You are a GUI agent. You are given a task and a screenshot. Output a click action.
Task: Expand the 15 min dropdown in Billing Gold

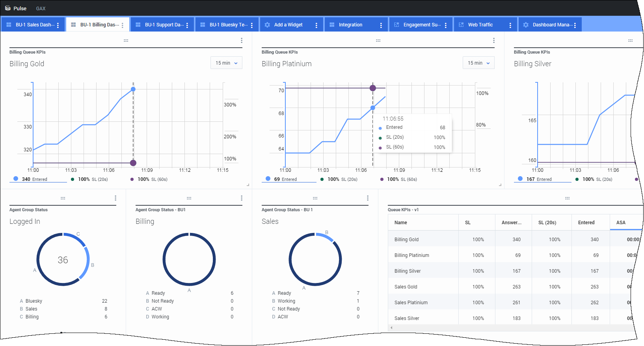pyautogui.click(x=227, y=63)
